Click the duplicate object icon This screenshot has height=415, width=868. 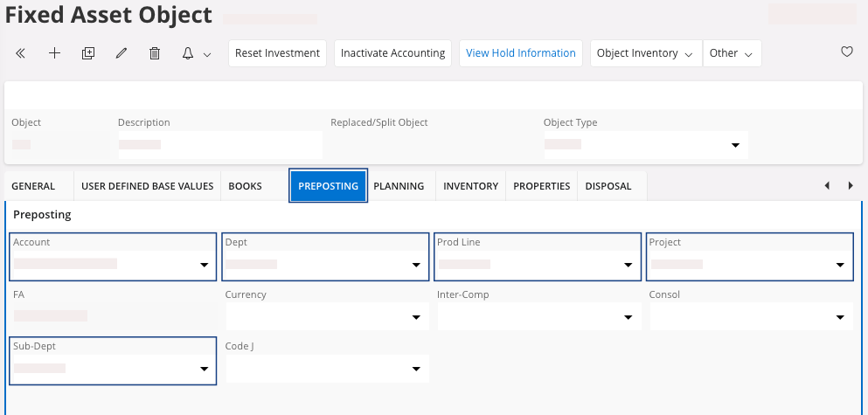pyautogui.click(x=87, y=53)
